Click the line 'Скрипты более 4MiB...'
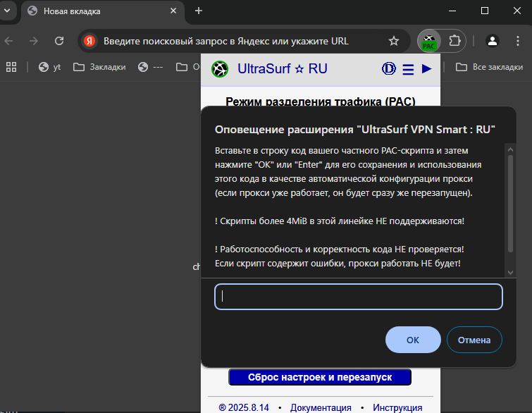 pos(340,221)
